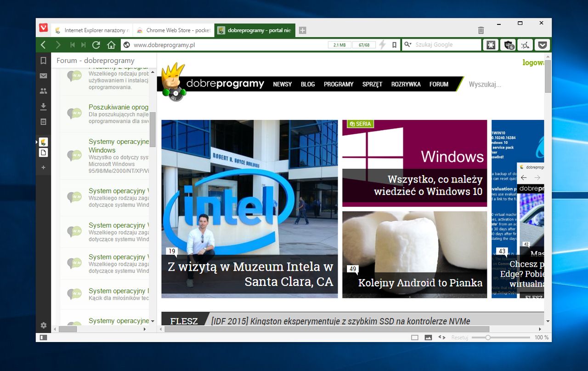
Task: Open the PROGRAMY menu item
Action: (339, 84)
